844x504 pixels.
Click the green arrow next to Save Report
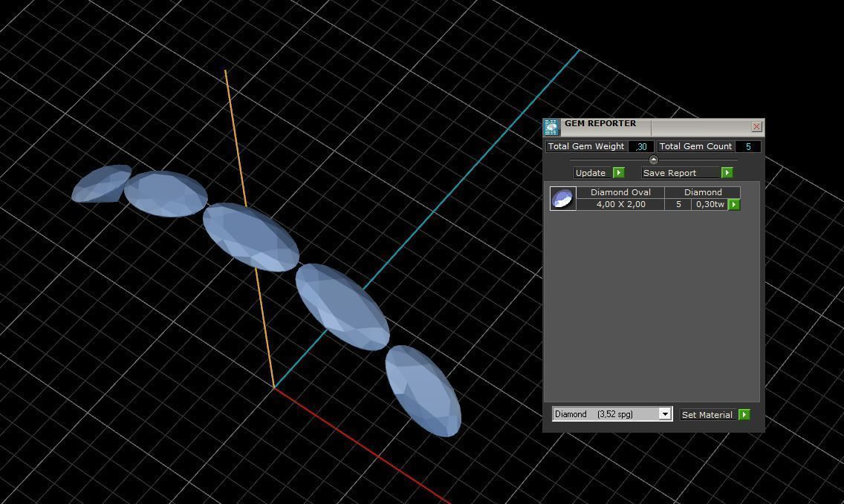727,173
